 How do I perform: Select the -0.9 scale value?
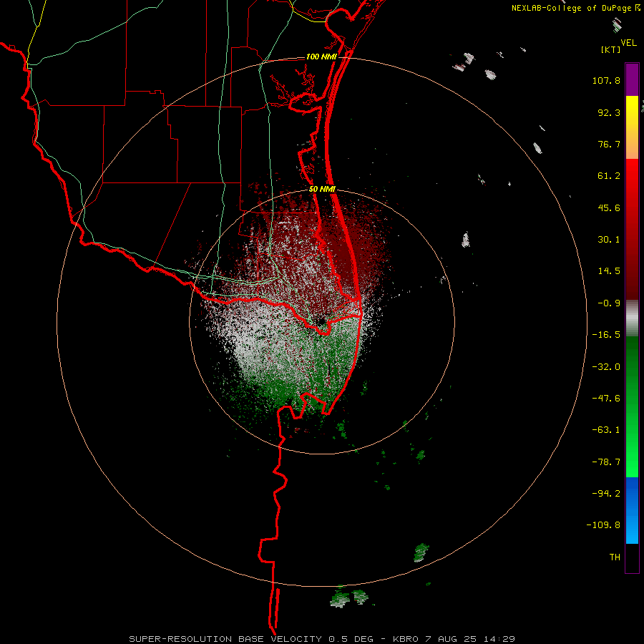(609, 303)
